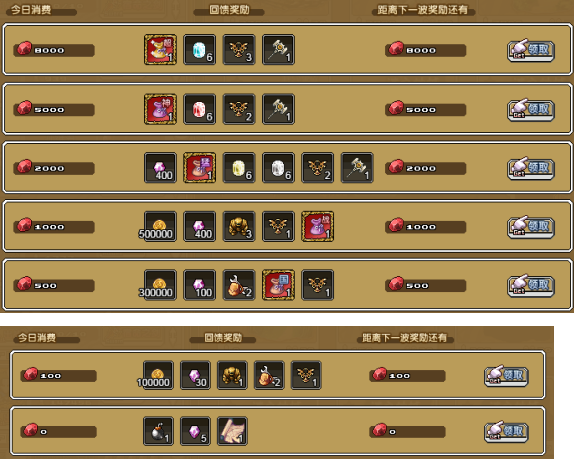574x459 pixels.
Task: Select winged emblem with 3 in 8000 row
Action: pyautogui.click(x=239, y=50)
